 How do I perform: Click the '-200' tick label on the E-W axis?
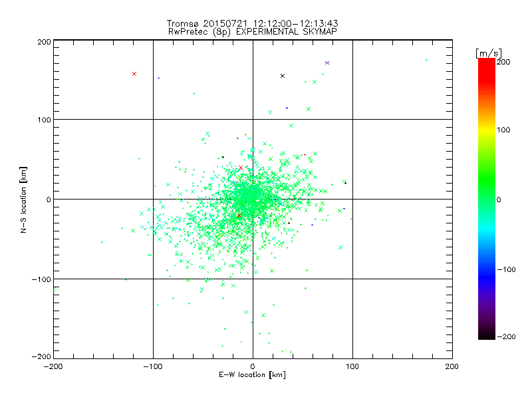click(53, 366)
